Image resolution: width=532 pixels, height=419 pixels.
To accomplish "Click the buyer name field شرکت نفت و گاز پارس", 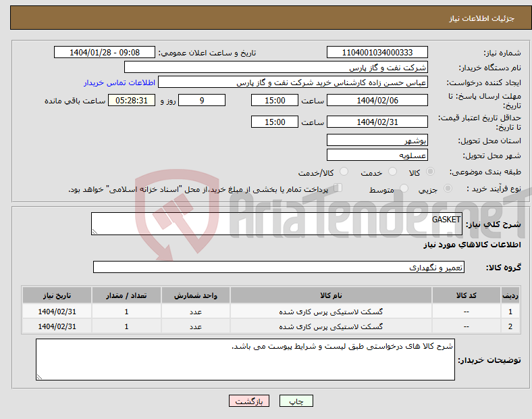I will (x=276, y=67).
